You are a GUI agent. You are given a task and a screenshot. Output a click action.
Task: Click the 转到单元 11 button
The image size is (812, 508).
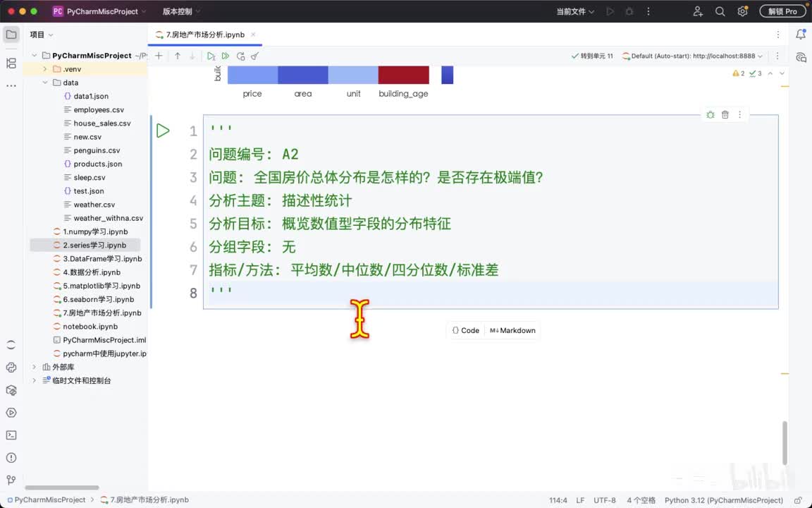592,56
